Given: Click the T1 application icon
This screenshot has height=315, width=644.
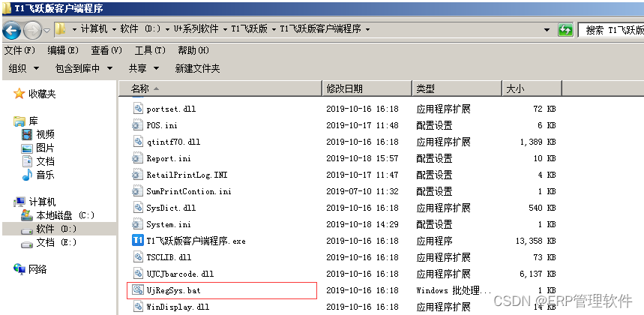Looking at the screenshot, I should pos(138,240).
